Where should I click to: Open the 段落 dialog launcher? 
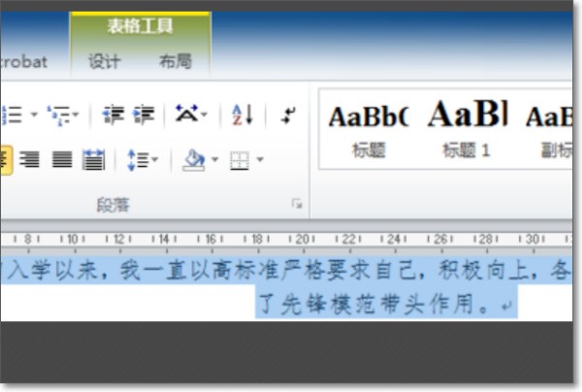(x=297, y=205)
